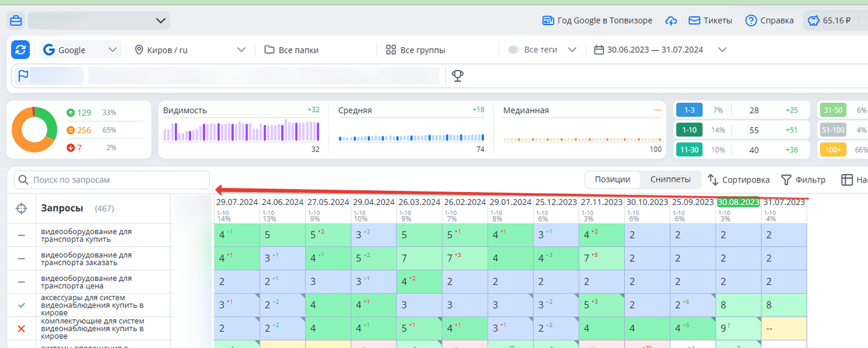Open the Фильтр button
The height and width of the screenshot is (348, 868).
tap(803, 180)
